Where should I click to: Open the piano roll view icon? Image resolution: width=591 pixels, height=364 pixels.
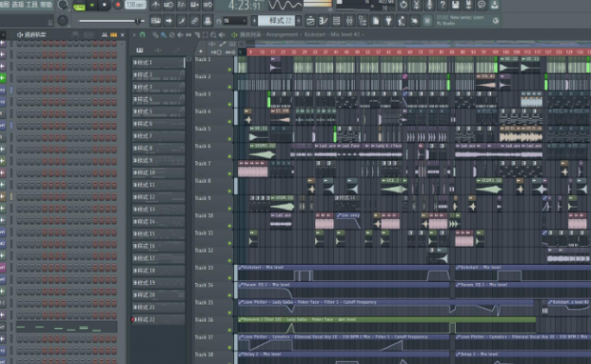coord(155,21)
